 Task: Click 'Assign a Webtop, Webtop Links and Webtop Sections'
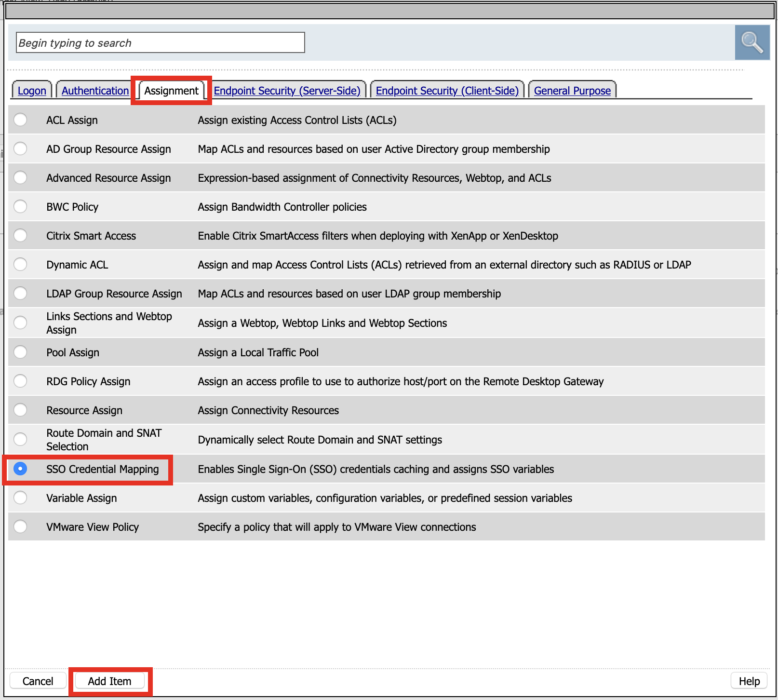[322, 323]
